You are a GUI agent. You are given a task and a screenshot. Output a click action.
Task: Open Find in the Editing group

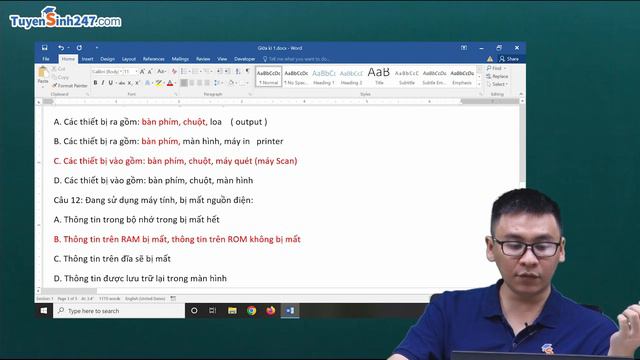point(496,68)
